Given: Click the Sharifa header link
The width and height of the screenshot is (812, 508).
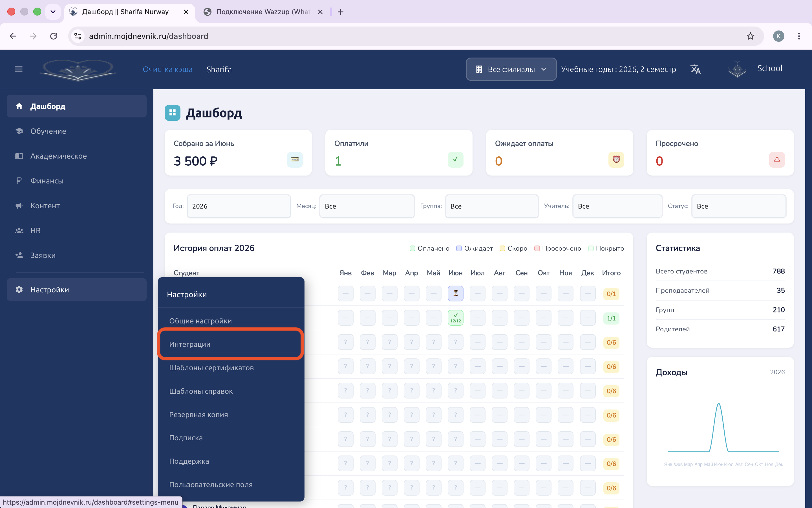Looking at the screenshot, I should pos(219,69).
